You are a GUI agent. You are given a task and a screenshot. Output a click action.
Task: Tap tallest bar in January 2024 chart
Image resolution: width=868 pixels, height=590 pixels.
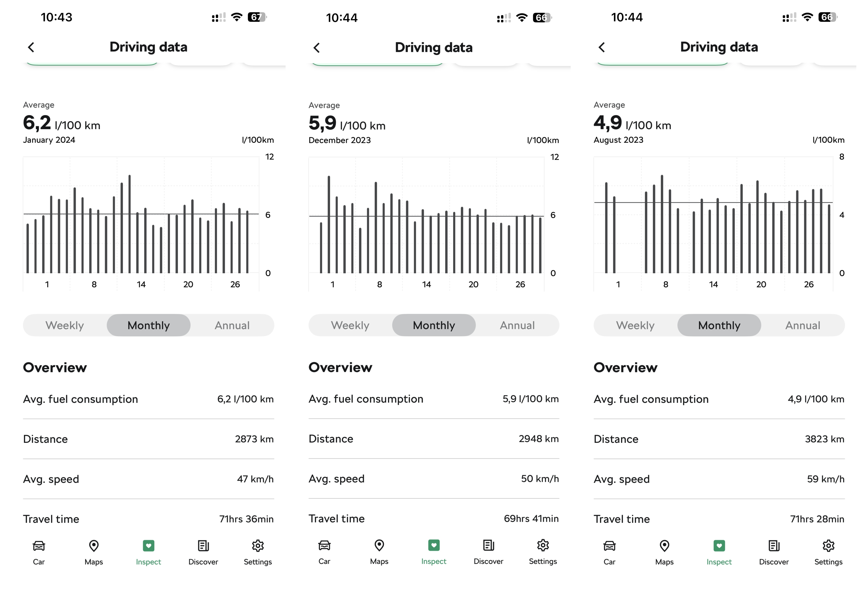130,224
